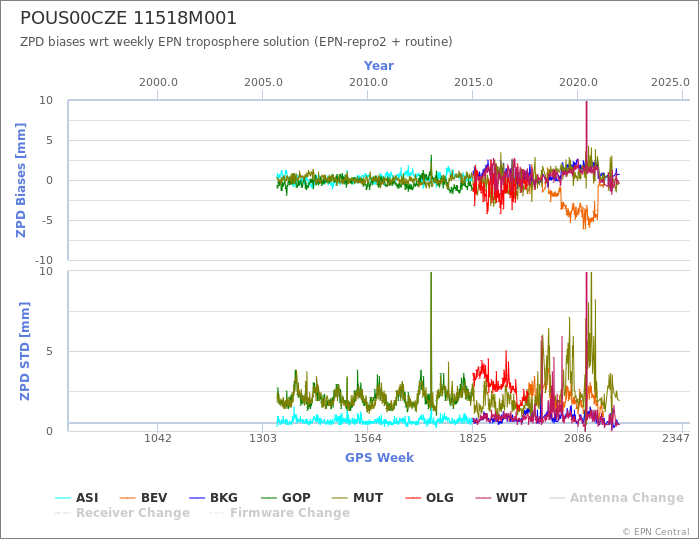
Task: Click the -5 tick on biases axis
Action: [x=46, y=220]
